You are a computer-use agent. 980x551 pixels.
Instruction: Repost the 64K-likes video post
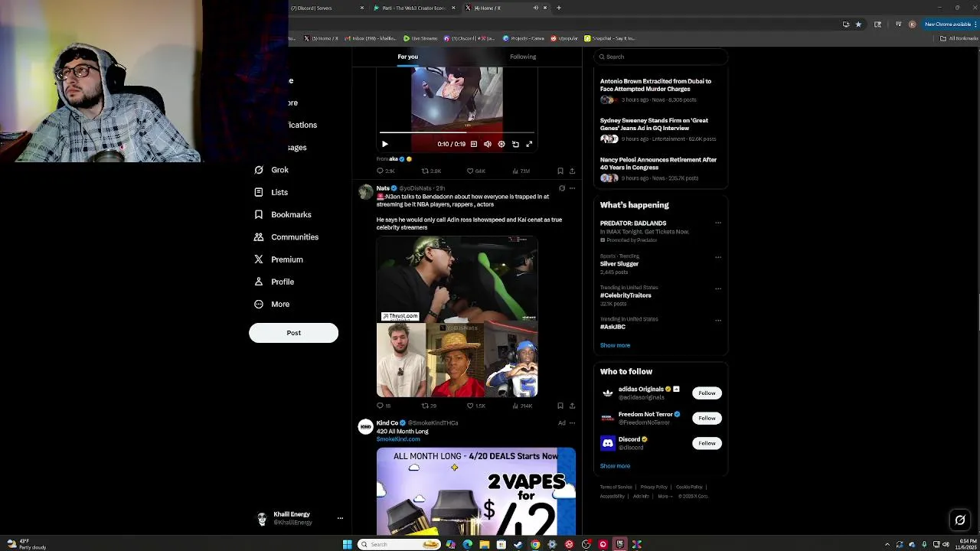[431, 171]
